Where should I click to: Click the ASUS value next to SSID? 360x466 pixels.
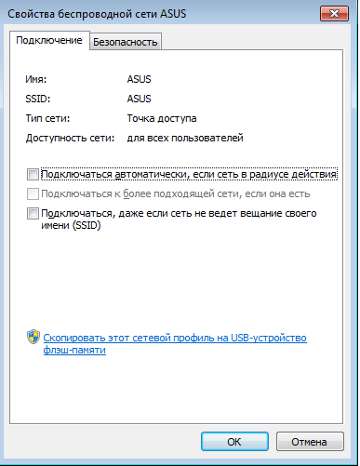coord(139,99)
